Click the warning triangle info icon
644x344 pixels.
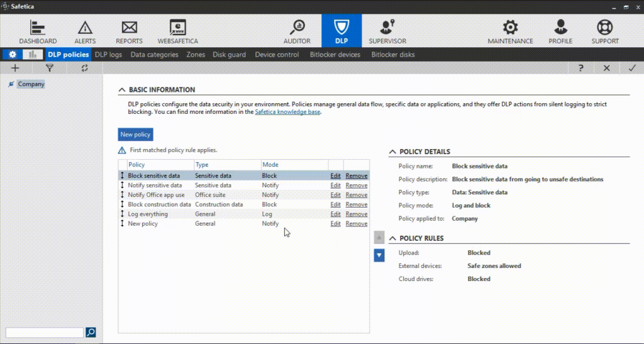[x=122, y=150]
